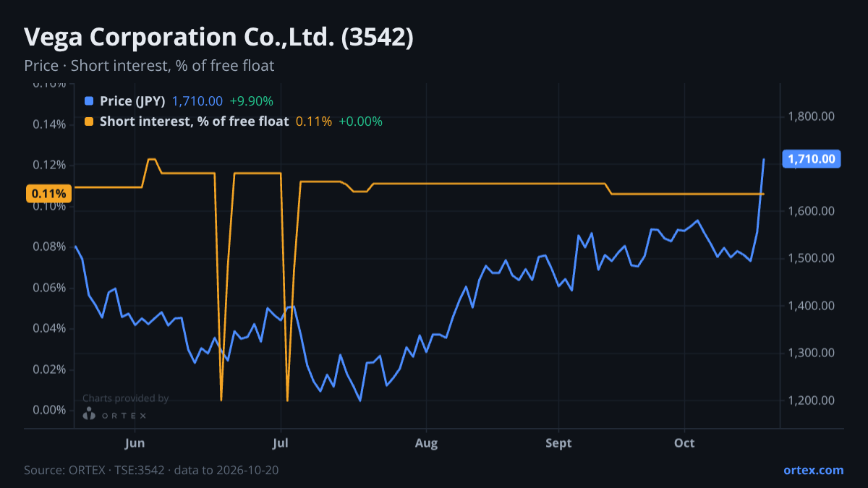868x488 pixels.
Task: Open the ortex.com link
Action: click(813, 470)
